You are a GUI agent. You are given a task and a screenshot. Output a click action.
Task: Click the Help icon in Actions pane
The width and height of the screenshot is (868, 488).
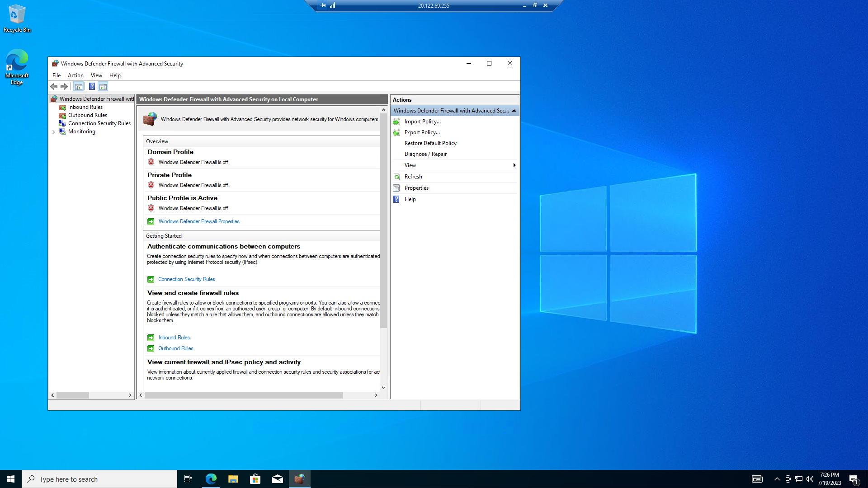point(396,199)
